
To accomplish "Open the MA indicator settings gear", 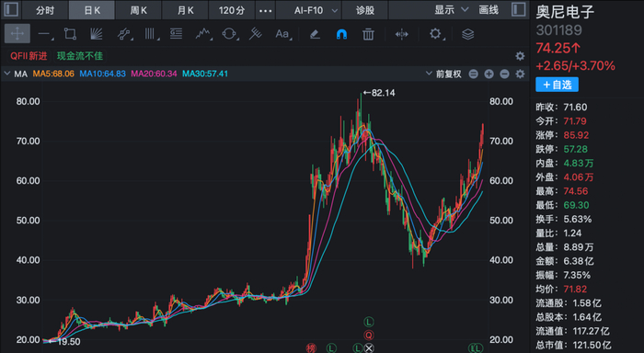I will pos(520,74).
